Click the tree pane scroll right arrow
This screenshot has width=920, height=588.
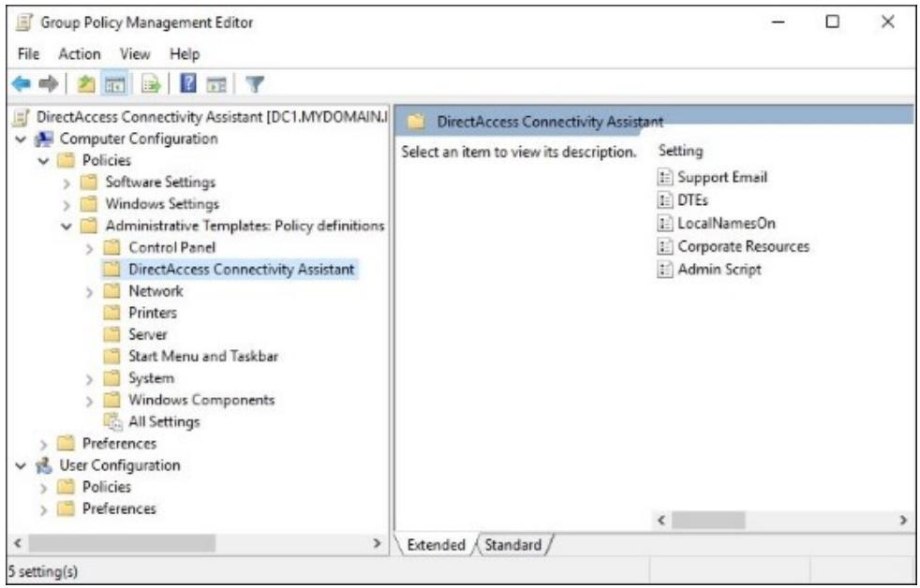pos(378,543)
